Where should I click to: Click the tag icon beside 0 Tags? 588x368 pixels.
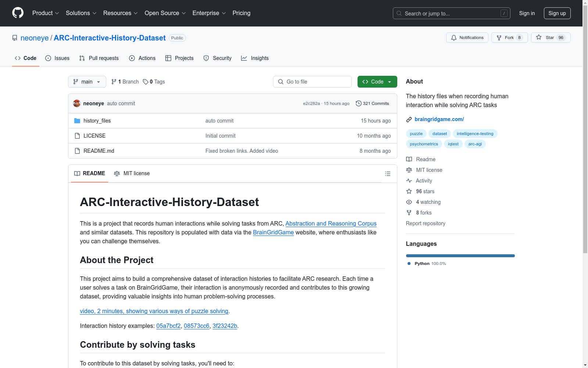[x=146, y=82]
